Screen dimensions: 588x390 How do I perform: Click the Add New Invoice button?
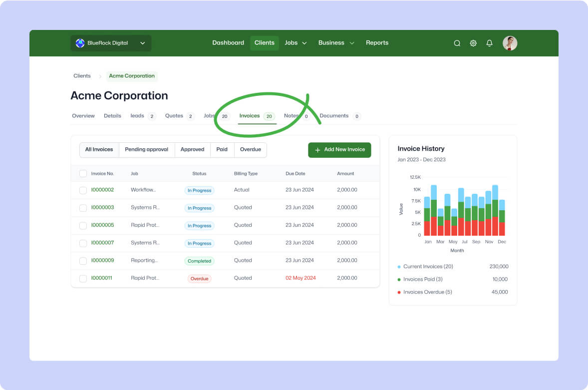(339, 150)
